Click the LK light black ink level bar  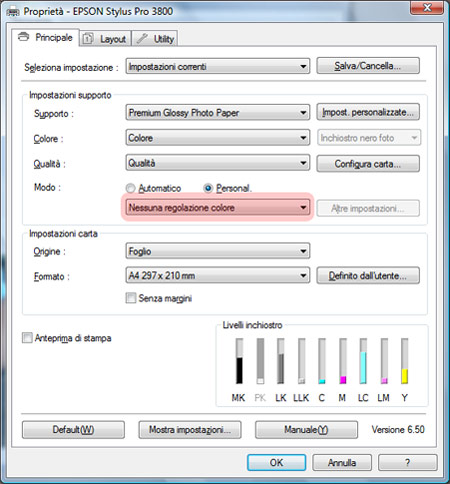click(x=281, y=361)
